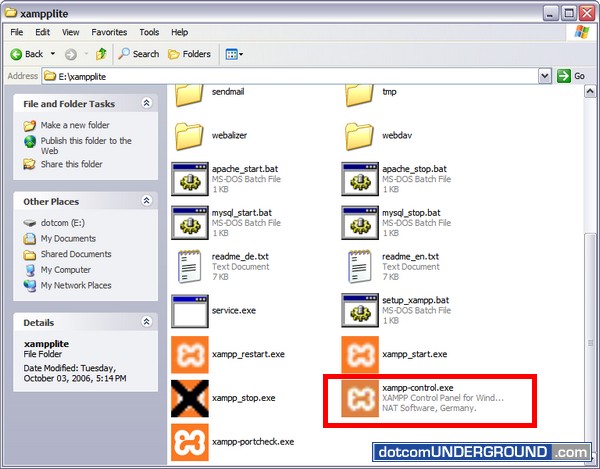Click the scrollbar up arrow
This screenshot has width=600, height=469.
(590, 91)
